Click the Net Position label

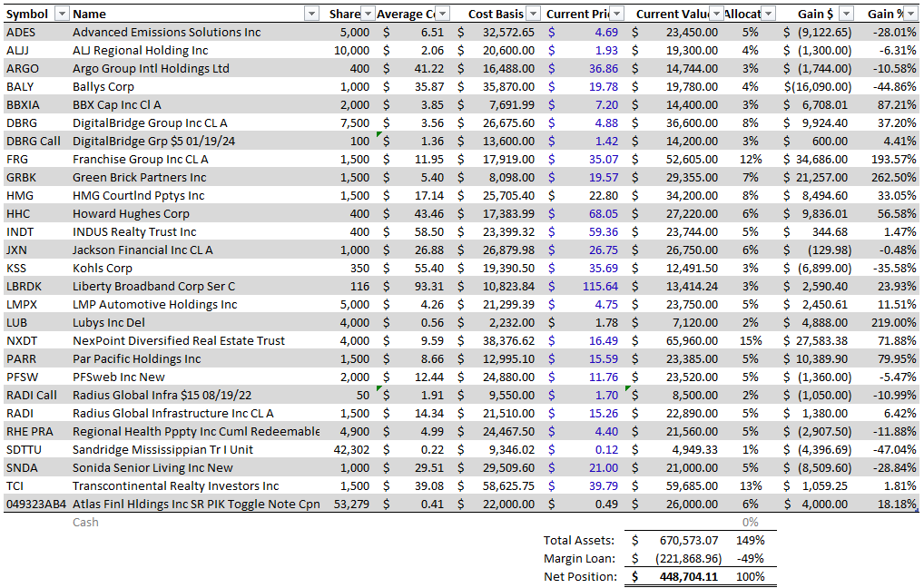580,577
